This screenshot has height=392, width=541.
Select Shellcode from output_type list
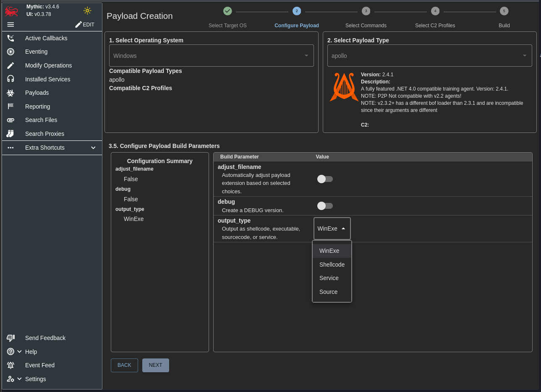pyautogui.click(x=332, y=265)
